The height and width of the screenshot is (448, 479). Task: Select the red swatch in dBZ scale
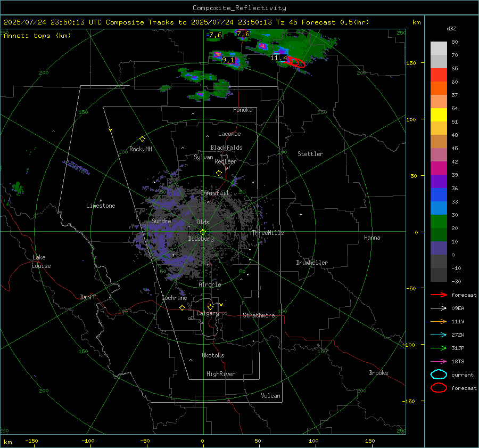tap(439, 75)
